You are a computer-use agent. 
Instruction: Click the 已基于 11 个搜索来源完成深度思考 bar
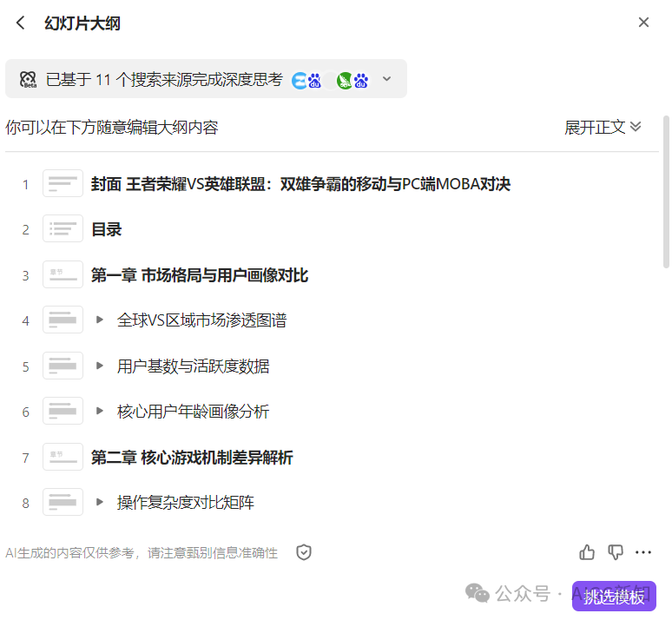click(x=206, y=79)
